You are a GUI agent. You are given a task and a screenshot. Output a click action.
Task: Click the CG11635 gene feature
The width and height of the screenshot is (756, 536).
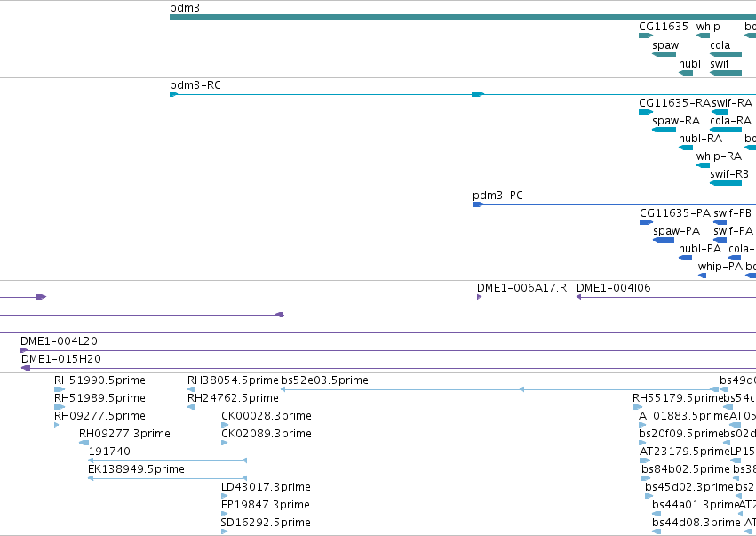point(646,36)
